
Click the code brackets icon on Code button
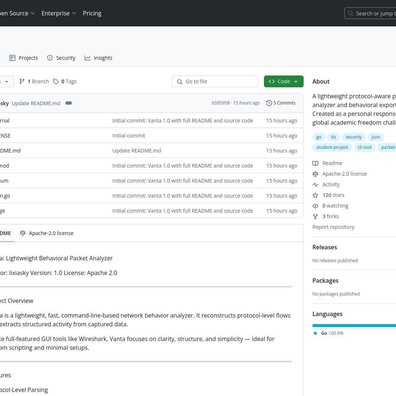click(272, 81)
